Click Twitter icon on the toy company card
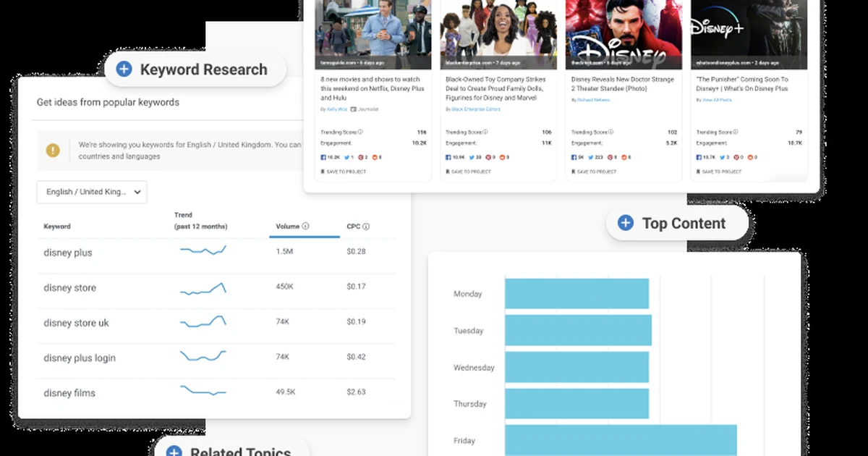 [x=470, y=157]
